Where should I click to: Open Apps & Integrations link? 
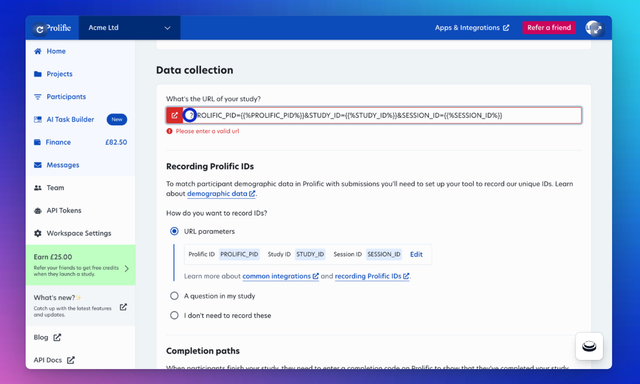click(472, 28)
